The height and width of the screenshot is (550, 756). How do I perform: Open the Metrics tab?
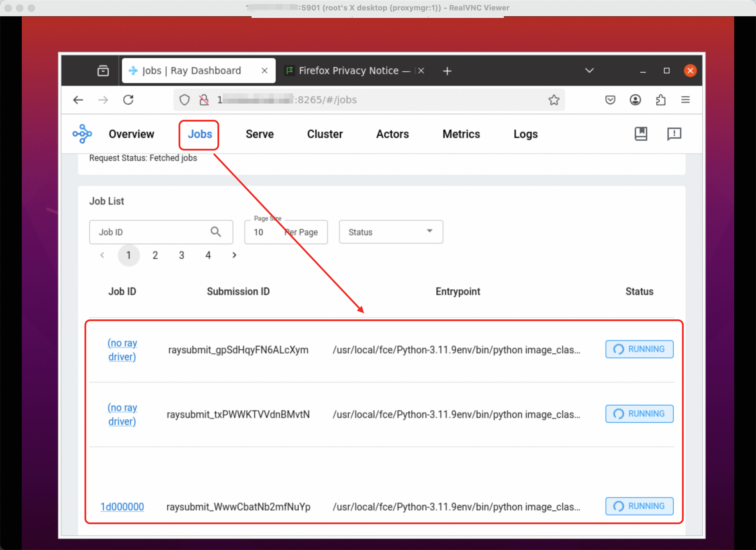tap(461, 134)
